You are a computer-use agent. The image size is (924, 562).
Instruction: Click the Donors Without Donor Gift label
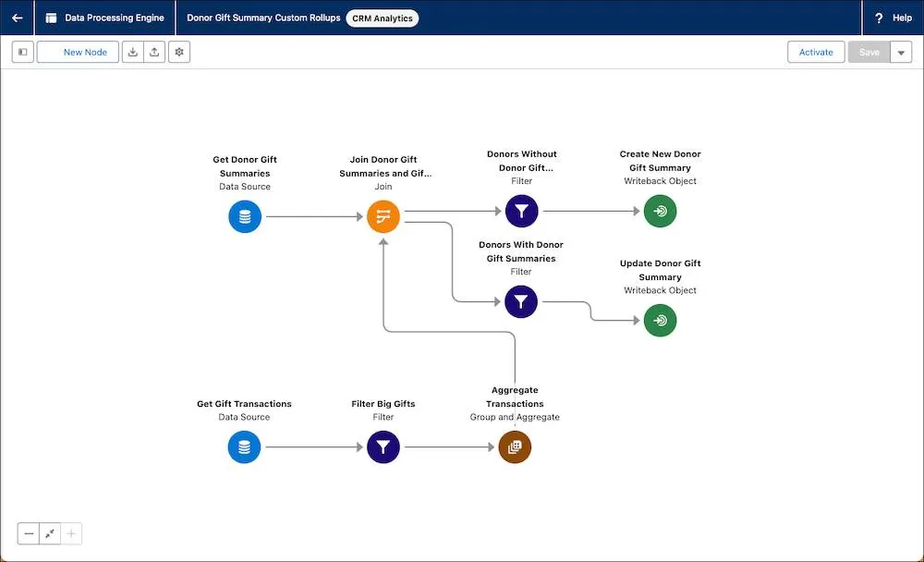click(521, 161)
